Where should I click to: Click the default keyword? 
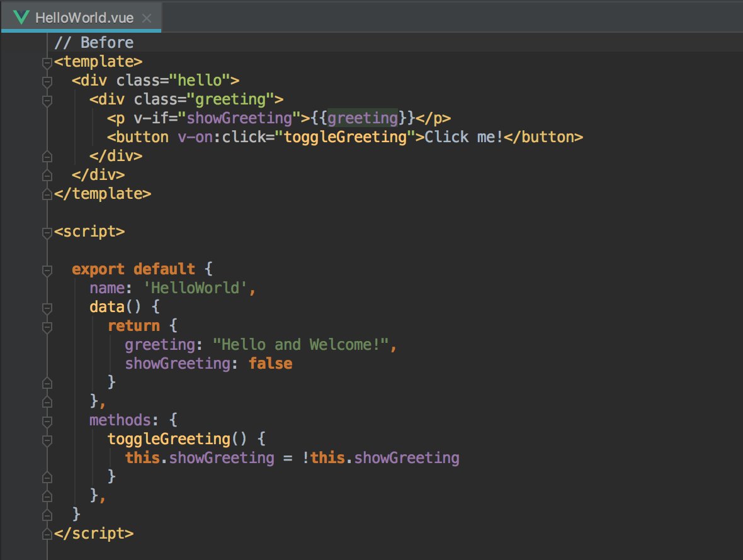click(164, 269)
